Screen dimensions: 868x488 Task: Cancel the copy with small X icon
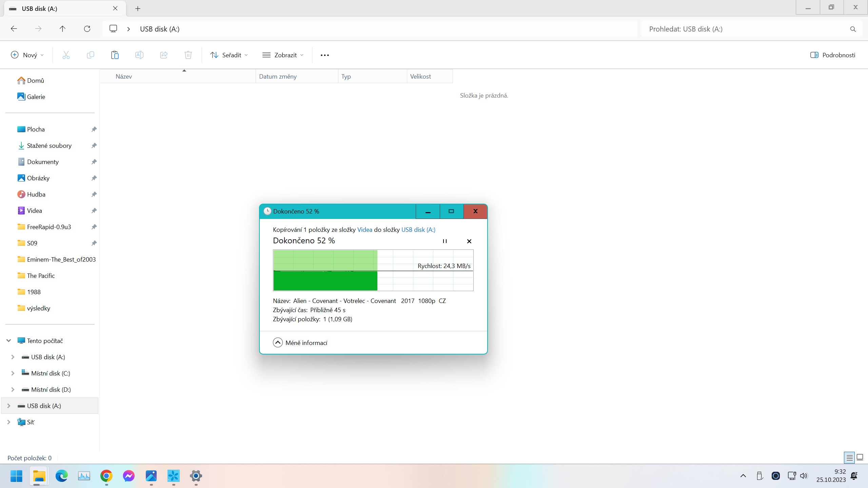(469, 241)
